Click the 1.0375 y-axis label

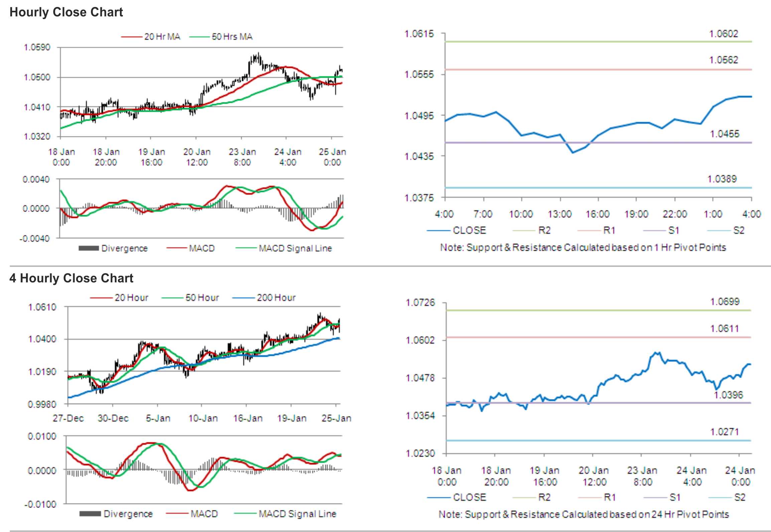pyautogui.click(x=419, y=198)
